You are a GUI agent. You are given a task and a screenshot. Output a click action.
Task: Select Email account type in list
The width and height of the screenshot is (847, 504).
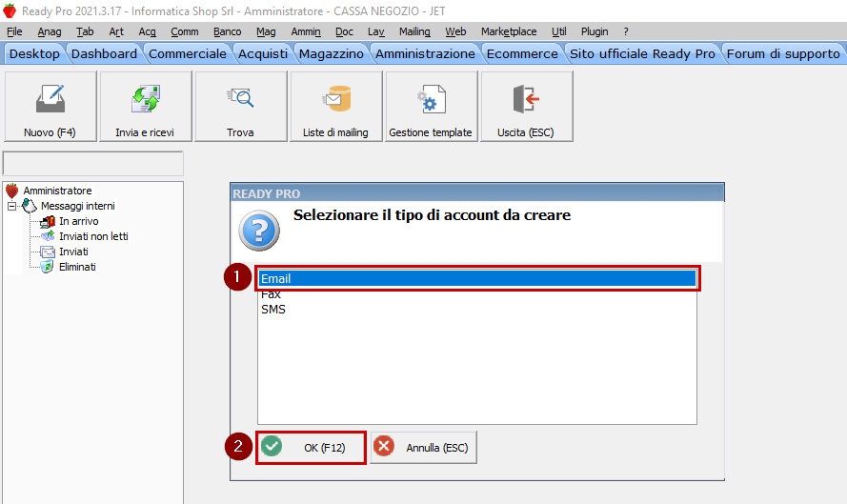click(x=477, y=279)
